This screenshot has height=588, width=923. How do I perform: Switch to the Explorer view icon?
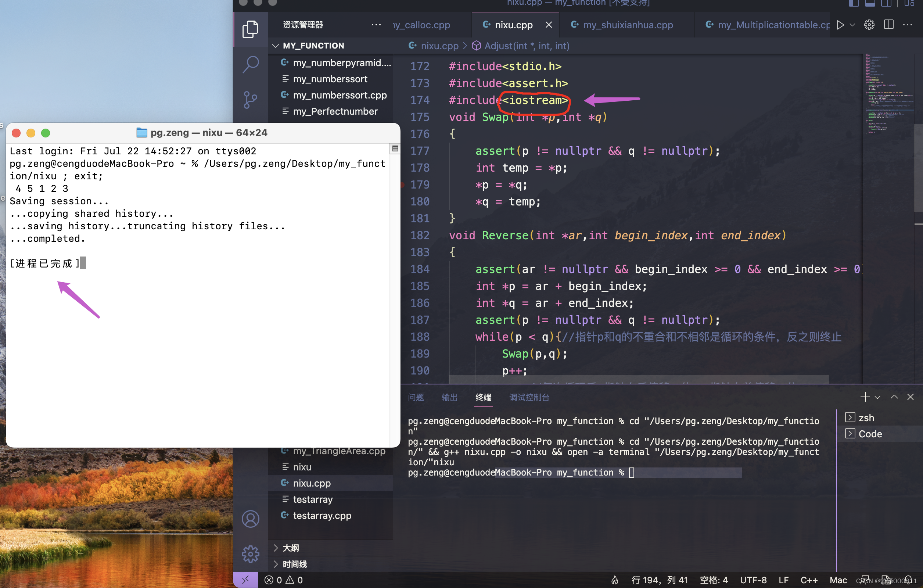coord(250,29)
